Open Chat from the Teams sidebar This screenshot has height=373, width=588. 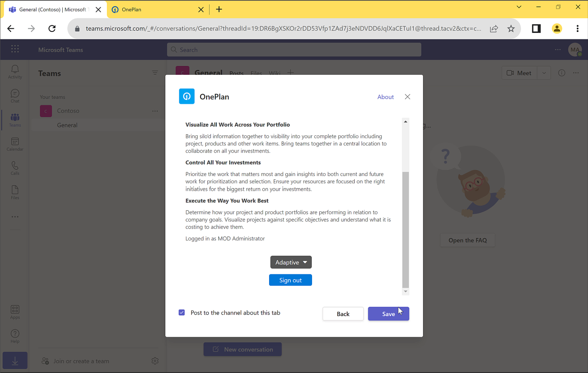(x=15, y=96)
